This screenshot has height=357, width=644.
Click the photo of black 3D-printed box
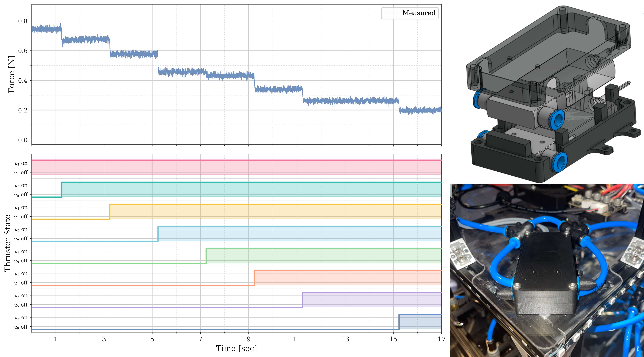tap(547, 271)
